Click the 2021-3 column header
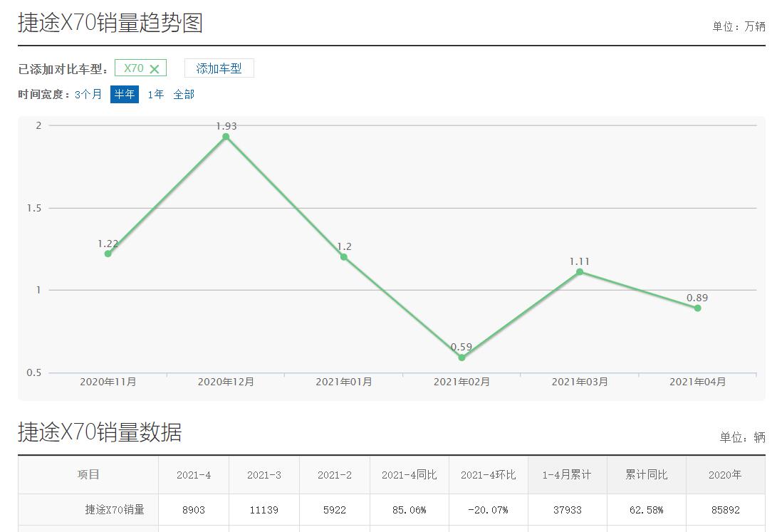Viewport: 772px width, 532px height. [x=264, y=475]
